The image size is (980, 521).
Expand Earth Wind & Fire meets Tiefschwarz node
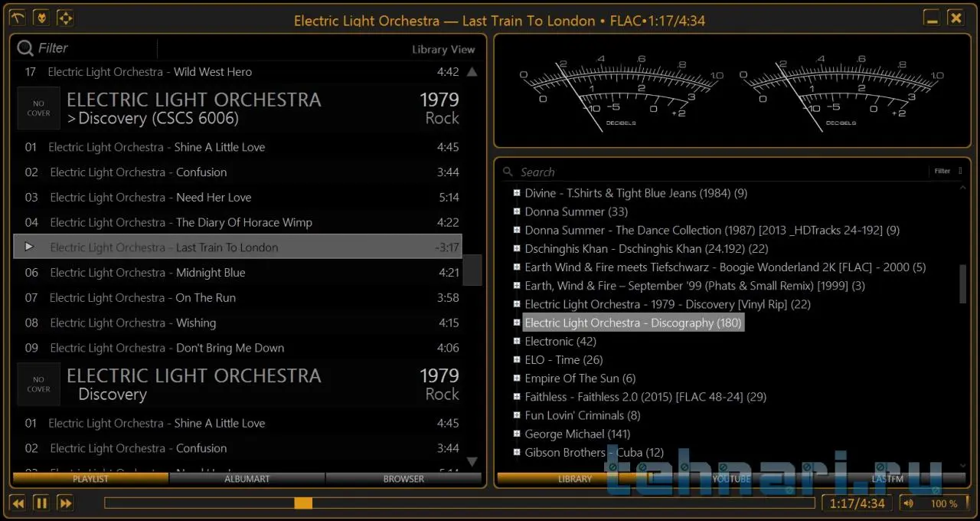[x=517, y=267]
